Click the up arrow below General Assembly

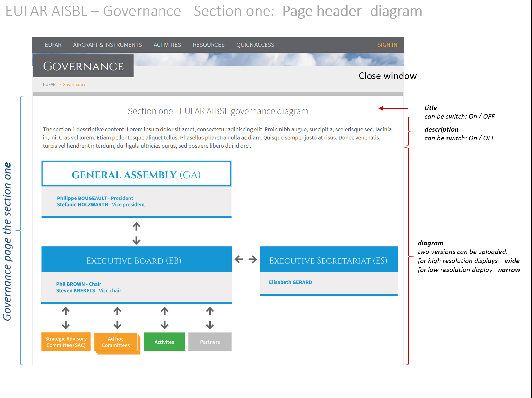click(x=136, y=227)
